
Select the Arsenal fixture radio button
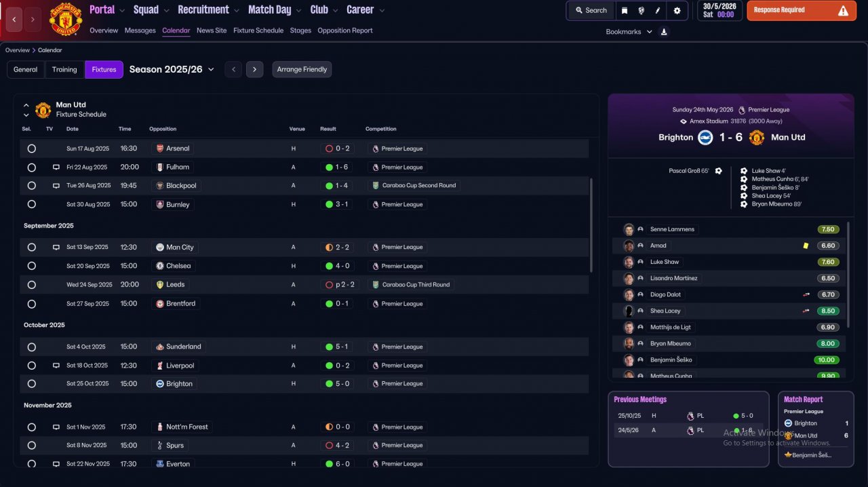31,149
